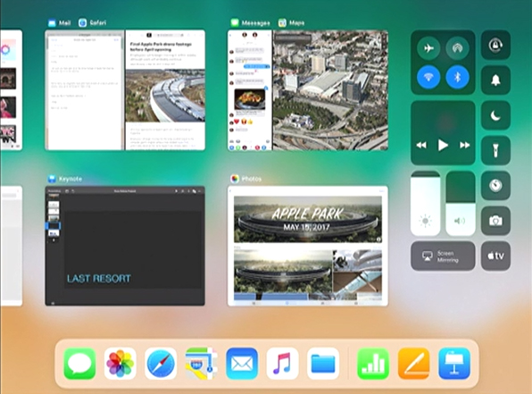Open Keynote from the dock
Image resolution: width=532 pixels, height=394 pixels.
pos(454,364)
